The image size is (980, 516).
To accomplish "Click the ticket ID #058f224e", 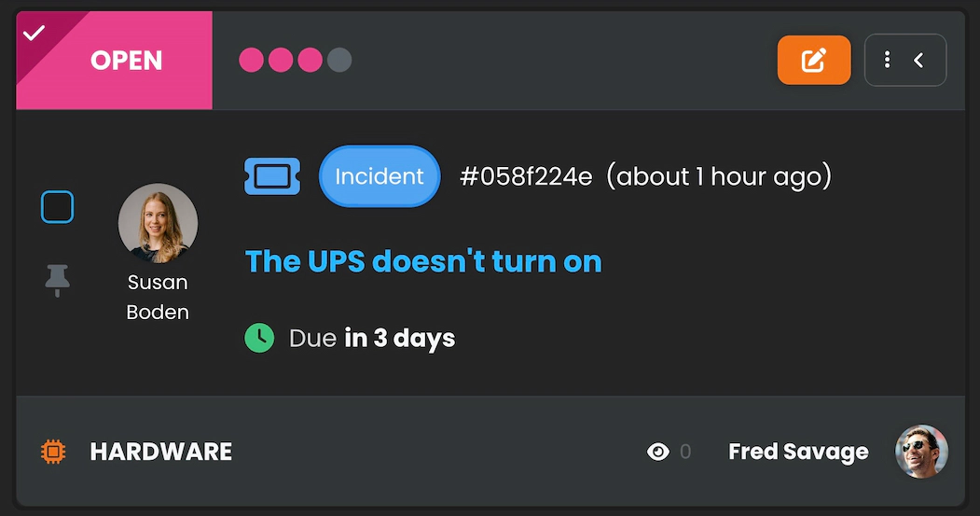I will coord(526,176).
